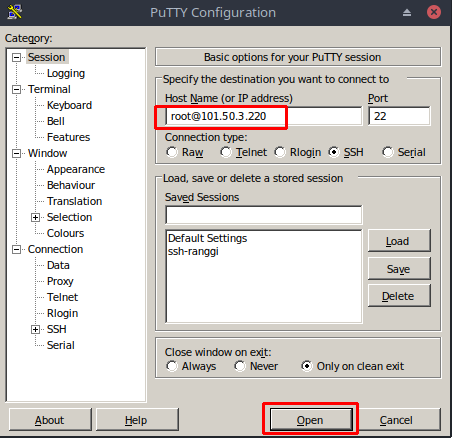Open the Colours settings category
The image size is (452, 443).
click(65, 233)
